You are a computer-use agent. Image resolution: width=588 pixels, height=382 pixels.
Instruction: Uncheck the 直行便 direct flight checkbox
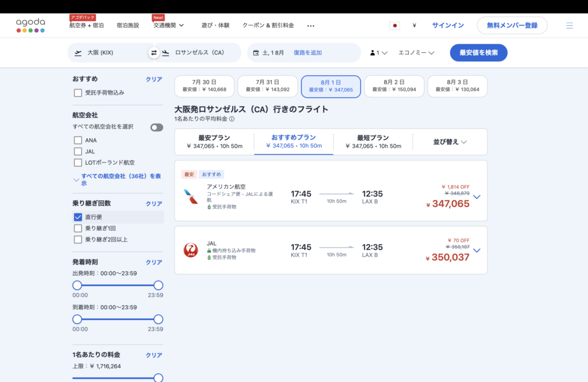tap(78, 217)
